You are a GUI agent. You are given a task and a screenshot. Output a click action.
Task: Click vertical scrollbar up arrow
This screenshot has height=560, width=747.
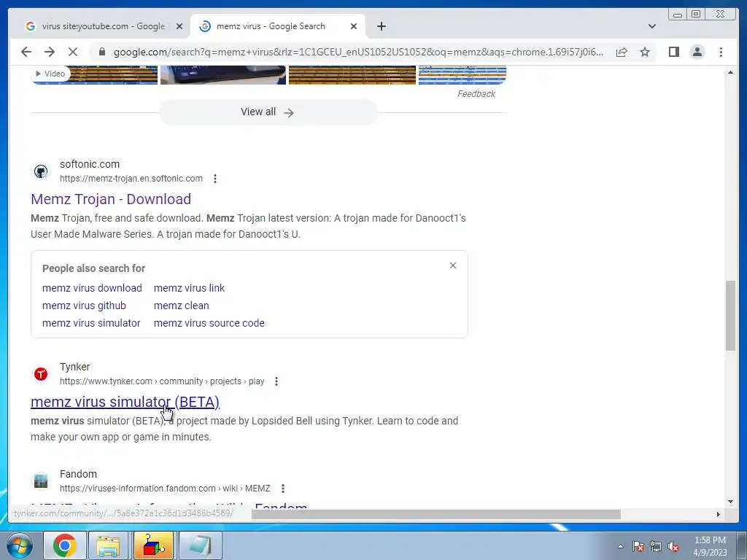coord(730,72)
